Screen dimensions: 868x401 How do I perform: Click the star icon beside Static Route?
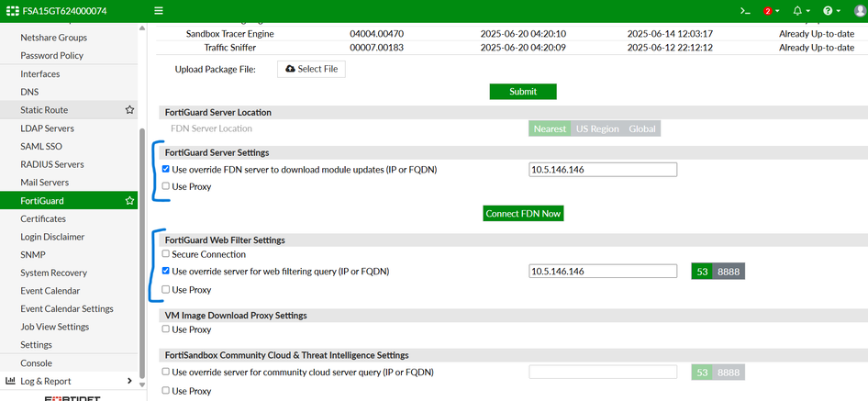pyautogui.click(x=130, y=110)
